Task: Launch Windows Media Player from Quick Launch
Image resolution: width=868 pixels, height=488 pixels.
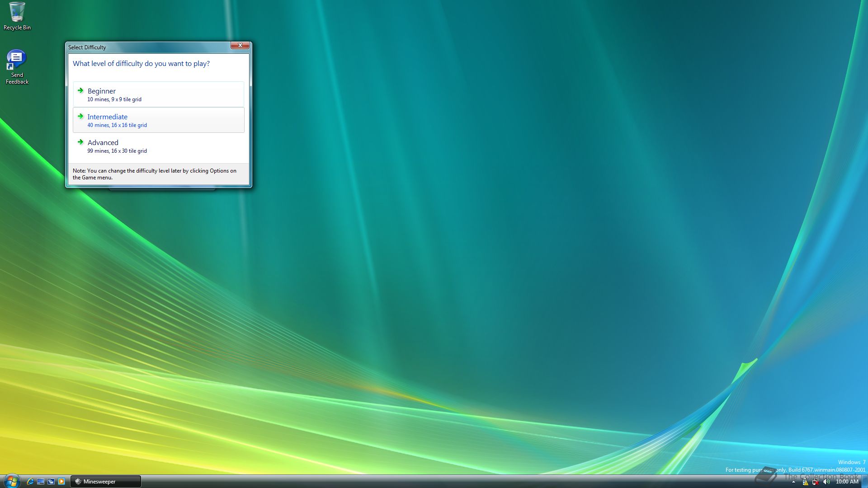Action: coord(61,482)
